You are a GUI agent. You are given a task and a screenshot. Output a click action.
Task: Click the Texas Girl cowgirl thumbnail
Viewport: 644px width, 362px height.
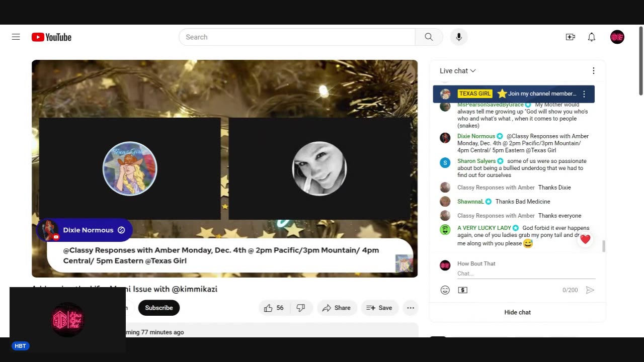click(x=130, y=168)
